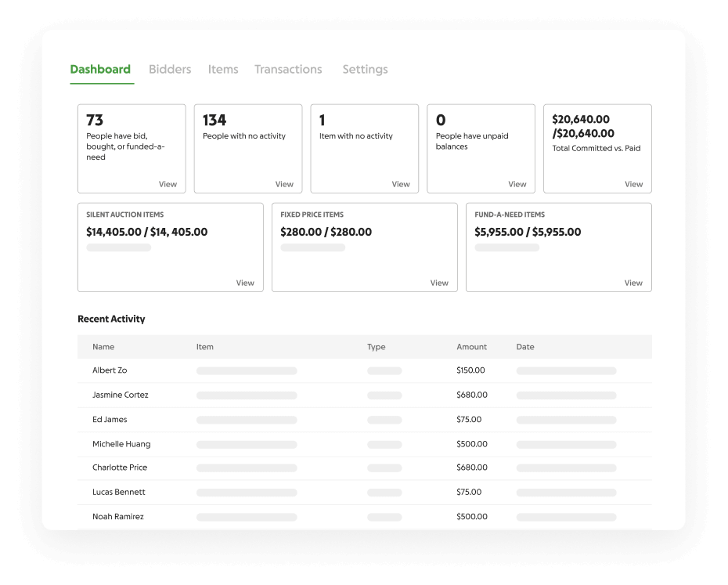Click the $680.00 amount for Jasmine Cortez

[x=472, y=395]
